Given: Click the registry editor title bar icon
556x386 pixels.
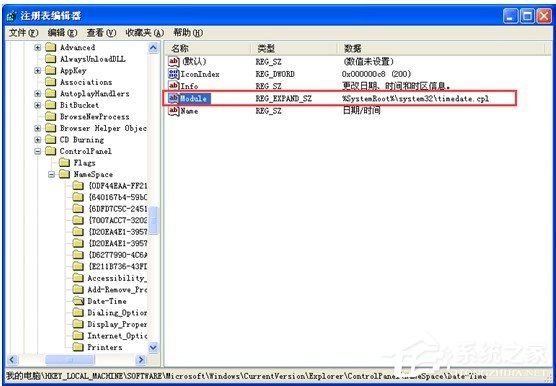Looking at the screenshot, I should [x=12, y=16].
